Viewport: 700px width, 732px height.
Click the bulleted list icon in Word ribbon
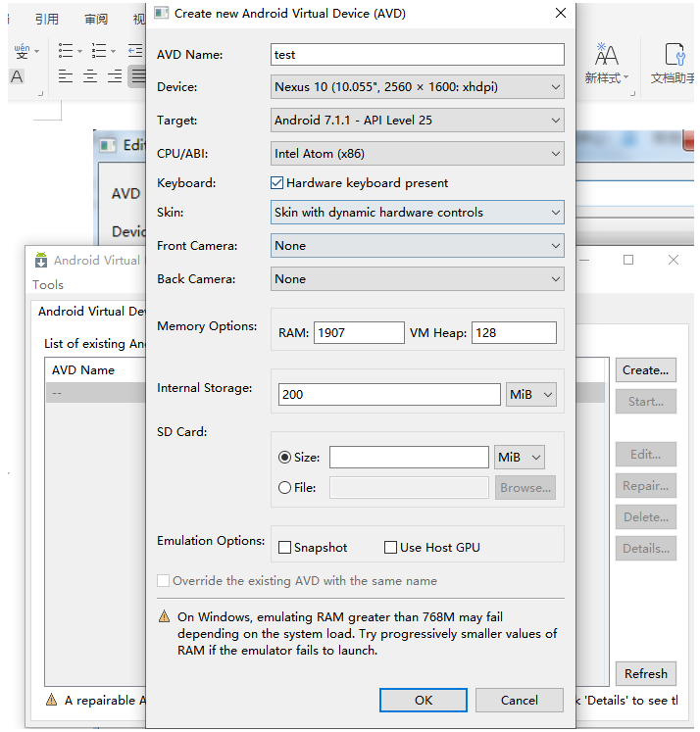click(66, 50)
